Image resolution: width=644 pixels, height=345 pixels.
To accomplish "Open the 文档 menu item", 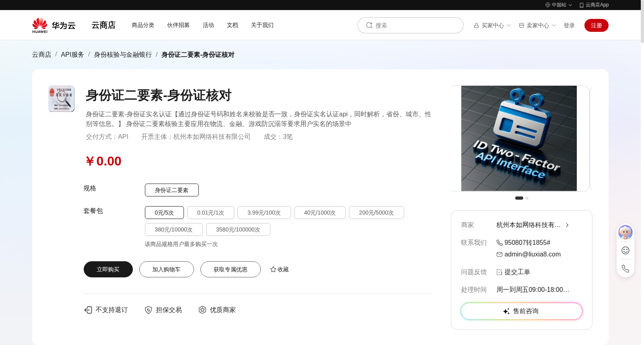I will click(x=232, y=25).
